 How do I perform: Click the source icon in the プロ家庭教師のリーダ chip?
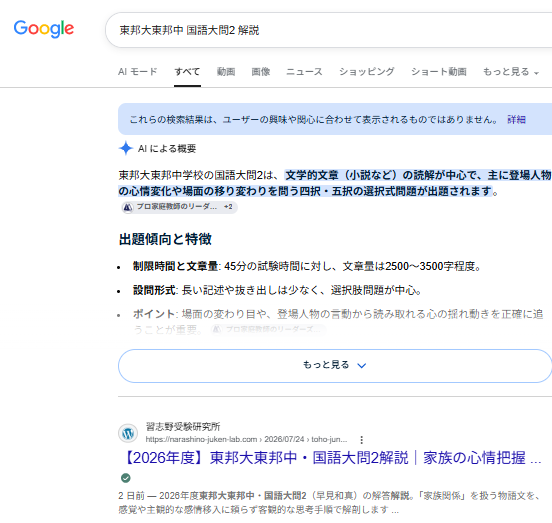click(x=128, y=207)
